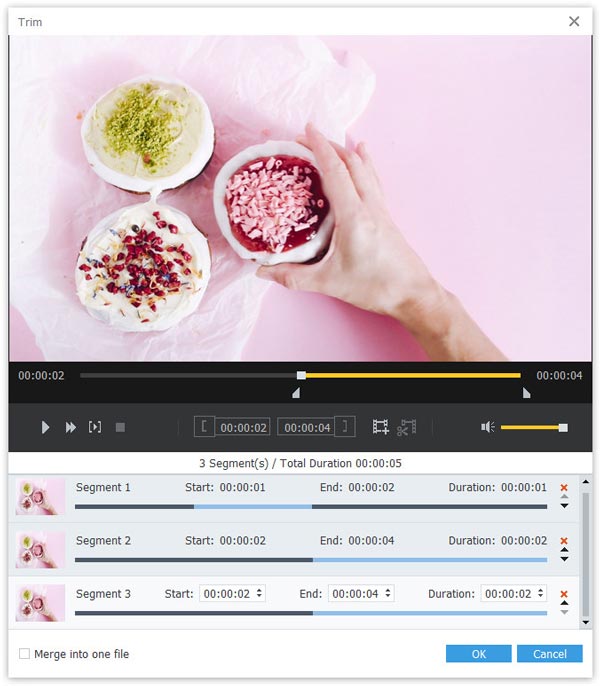Click the Cancel button
Screen dimensions: 600x686
549,654
